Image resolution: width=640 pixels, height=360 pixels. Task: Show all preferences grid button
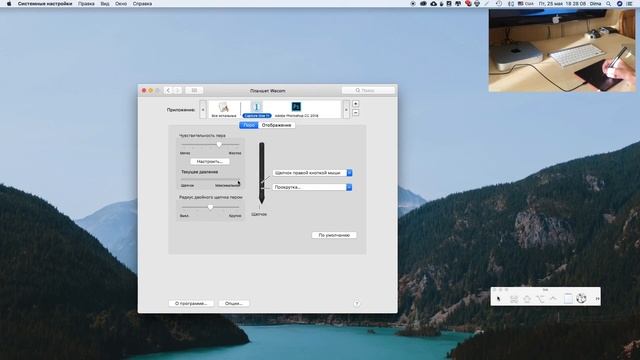194,90
